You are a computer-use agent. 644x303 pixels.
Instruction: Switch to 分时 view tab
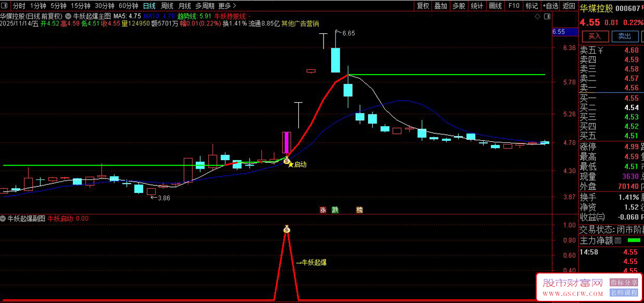pos(19,6)
